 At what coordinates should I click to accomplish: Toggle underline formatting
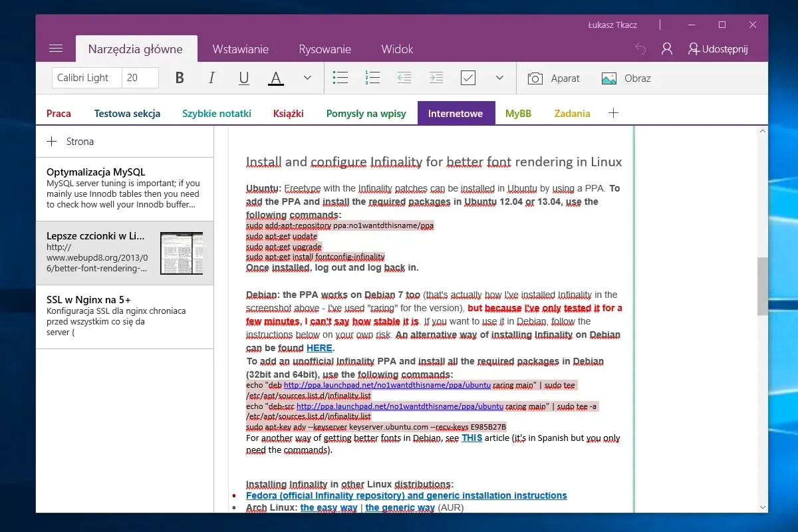[x=244, y=78]
